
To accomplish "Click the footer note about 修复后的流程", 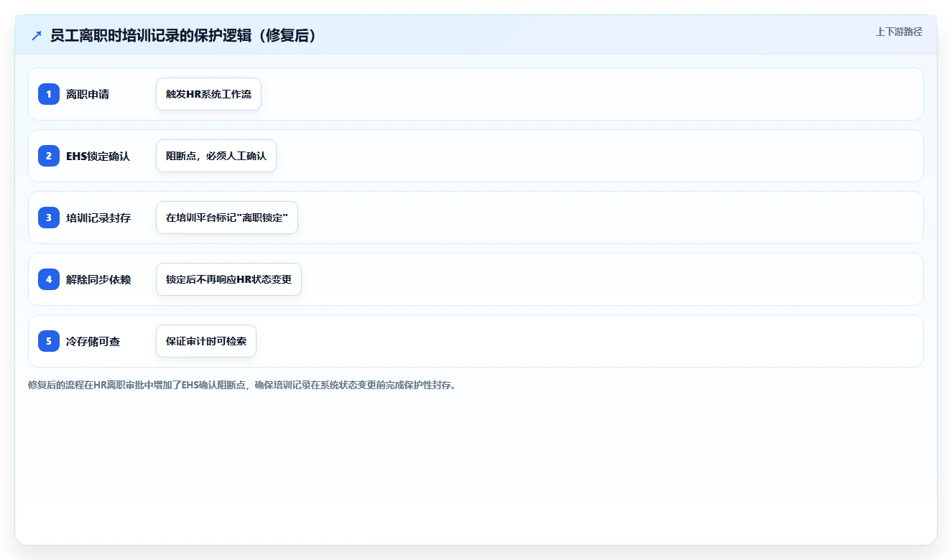I will pos(242,385).
